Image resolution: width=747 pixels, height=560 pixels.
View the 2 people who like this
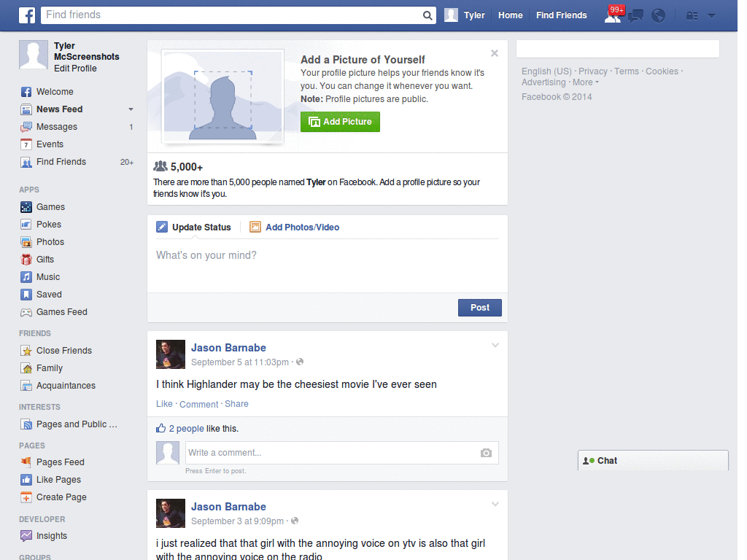[x=186, y=429]
